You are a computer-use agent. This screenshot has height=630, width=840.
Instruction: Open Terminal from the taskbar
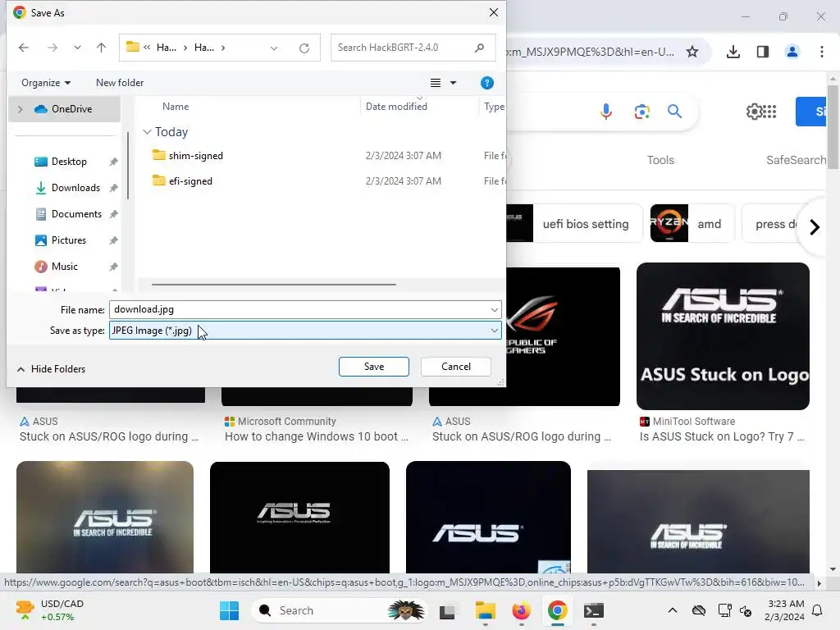(594, 610)
